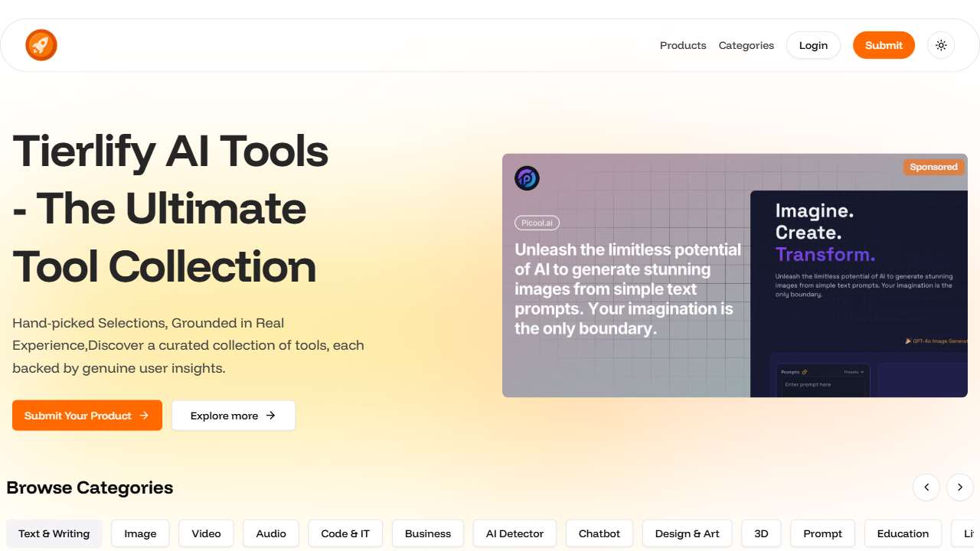Click the Login button
Screen dimensions: 980x551
click(813, 45)
